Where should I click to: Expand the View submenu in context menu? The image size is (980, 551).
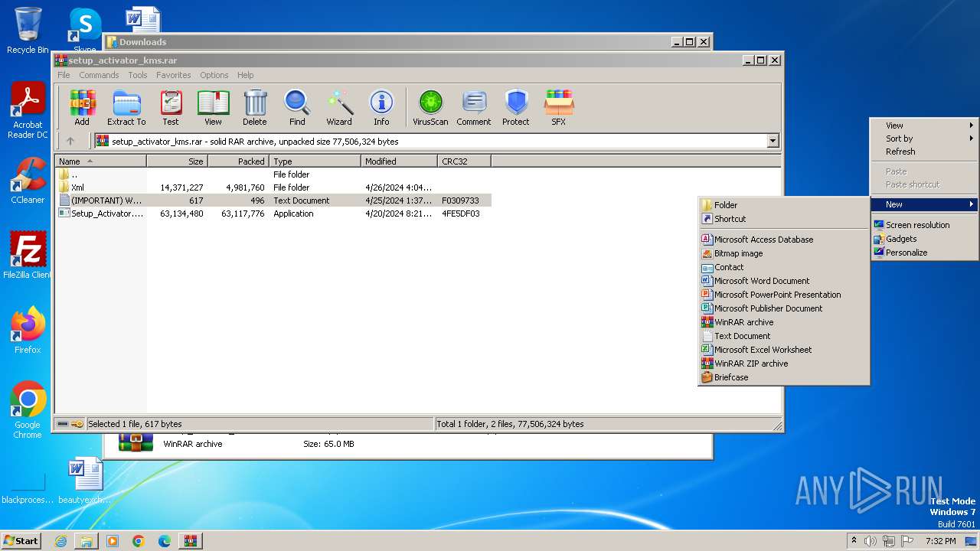(x=924, y=126)
